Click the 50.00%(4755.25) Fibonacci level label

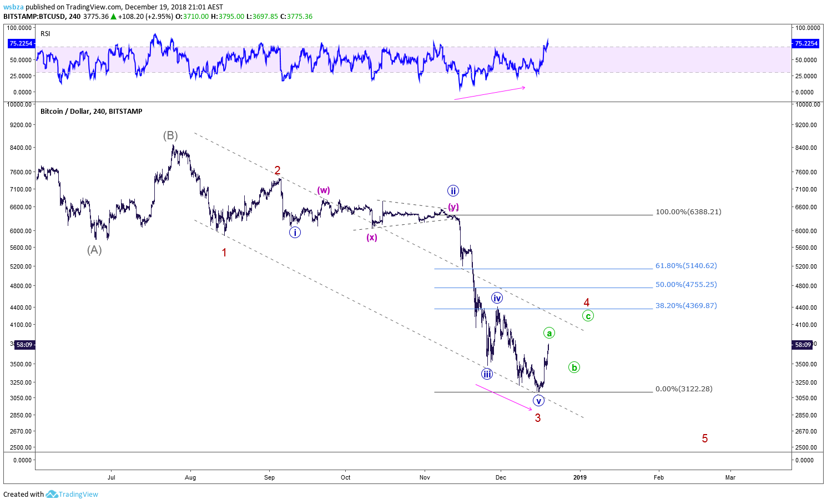[686, 284]
